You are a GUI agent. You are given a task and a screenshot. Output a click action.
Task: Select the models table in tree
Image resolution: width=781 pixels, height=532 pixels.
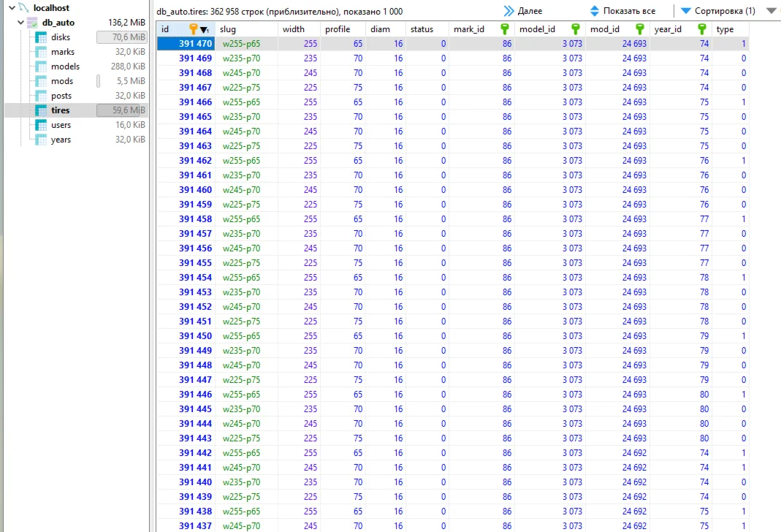click(65, 66)
